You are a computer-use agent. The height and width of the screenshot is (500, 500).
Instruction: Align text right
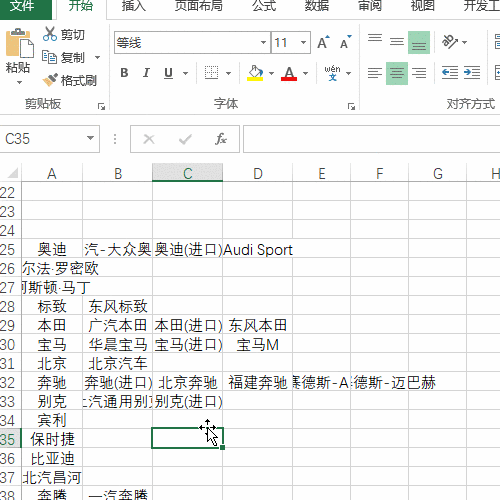point(419,73)
